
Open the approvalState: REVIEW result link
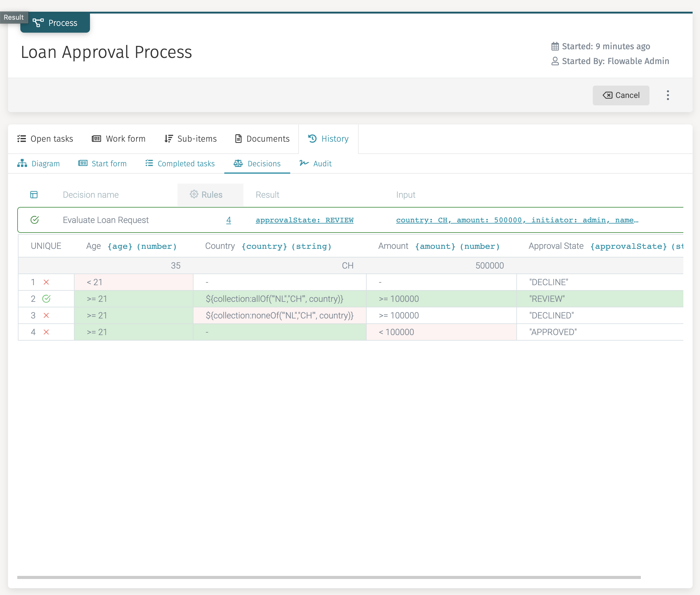(304, 220)
